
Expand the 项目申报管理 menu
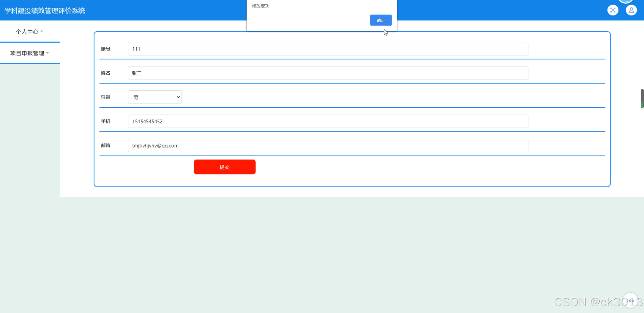click(30, 53)
